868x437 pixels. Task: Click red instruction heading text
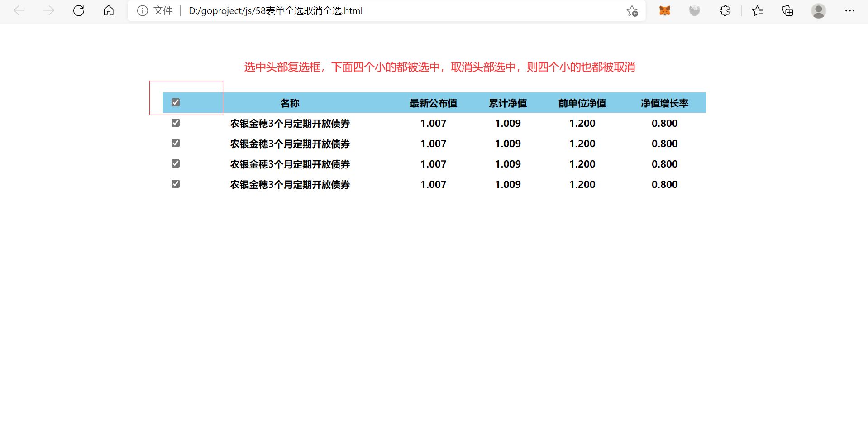[439, 67]
